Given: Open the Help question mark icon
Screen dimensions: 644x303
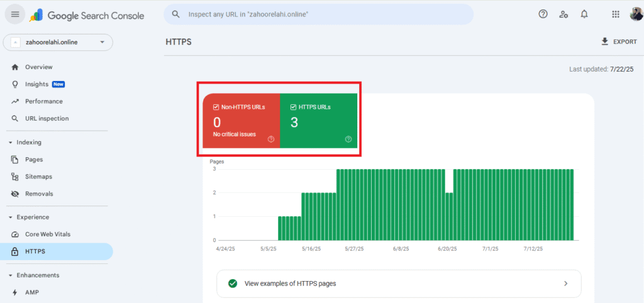Looking at the screenshot, I should pyautogui.click(x=543, y=14).
